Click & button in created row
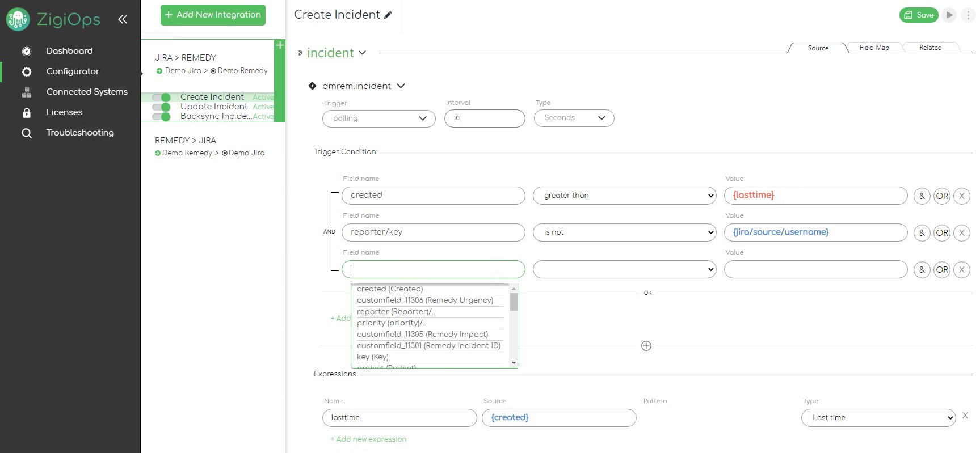980x453 pixels. 922,196
